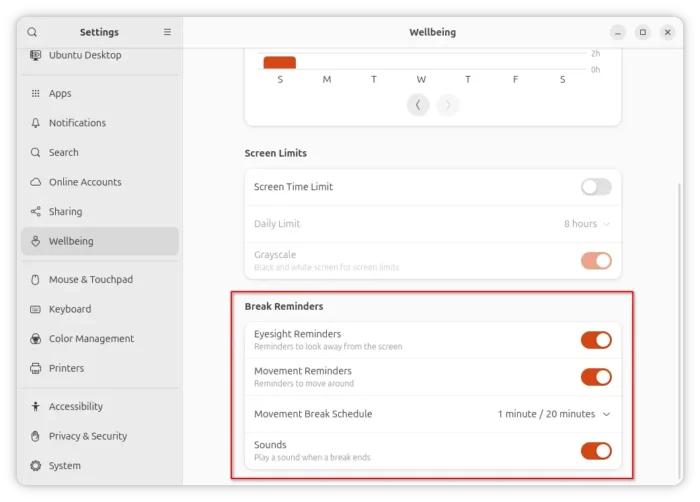Go to previous week in usage chart

click(418, 105)
